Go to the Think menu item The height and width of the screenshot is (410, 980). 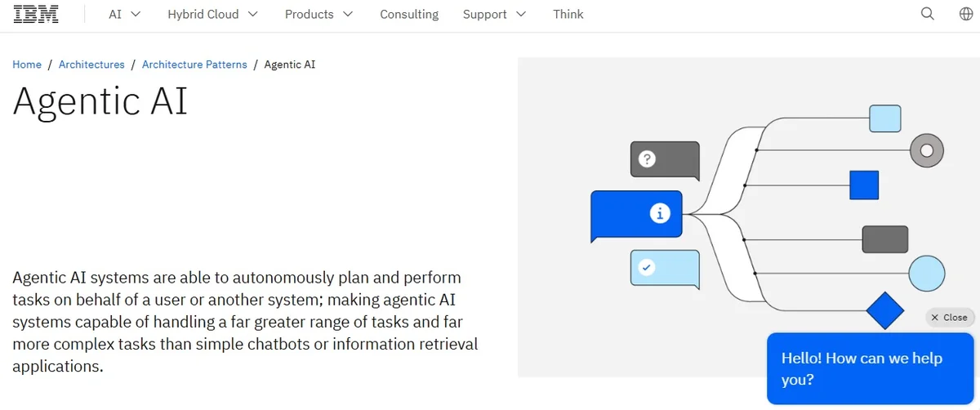click(x=568, y=14)
